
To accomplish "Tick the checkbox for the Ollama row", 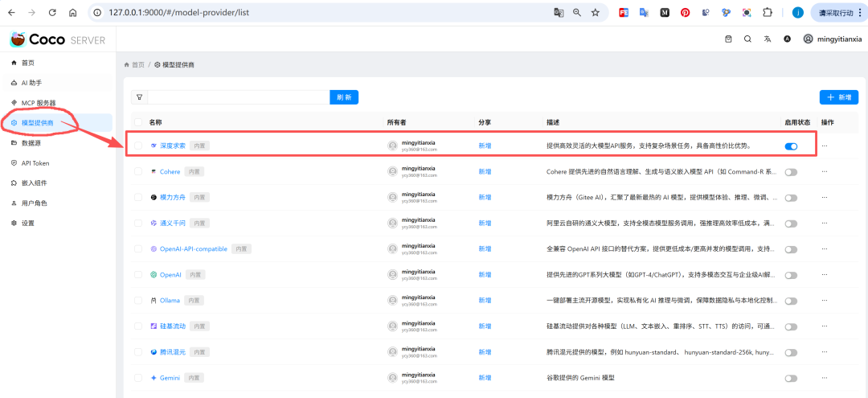I will 138,300.
